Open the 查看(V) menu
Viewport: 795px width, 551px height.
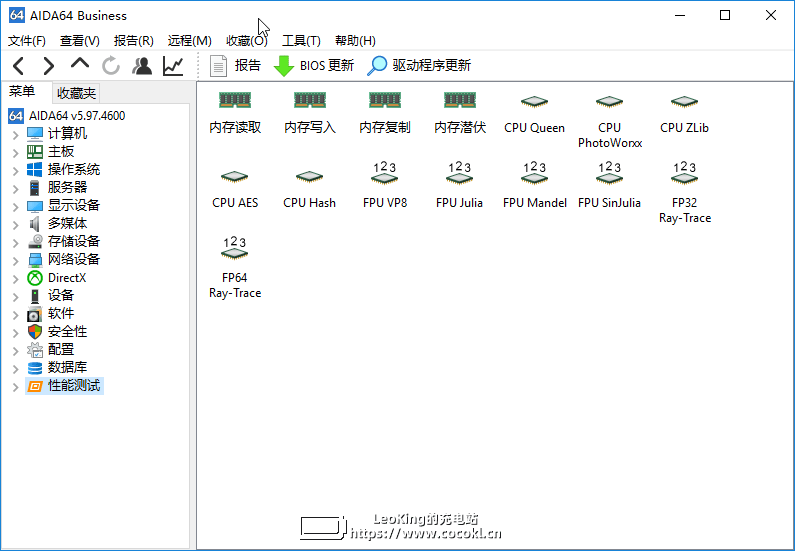[80, 41]
